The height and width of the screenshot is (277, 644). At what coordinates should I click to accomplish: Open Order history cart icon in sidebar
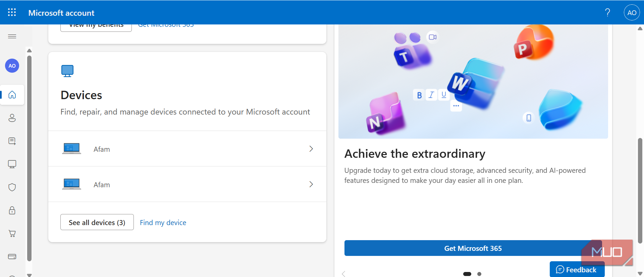(12, 233)
